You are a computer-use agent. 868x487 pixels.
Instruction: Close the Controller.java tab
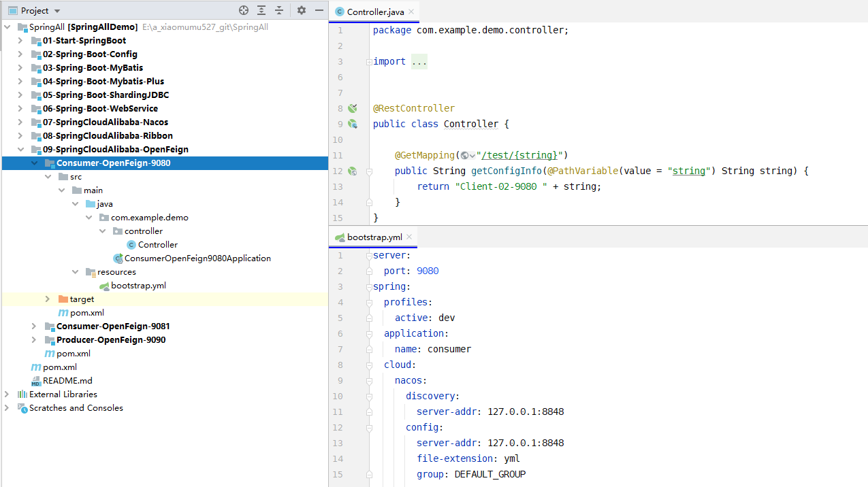click(411, 12)
